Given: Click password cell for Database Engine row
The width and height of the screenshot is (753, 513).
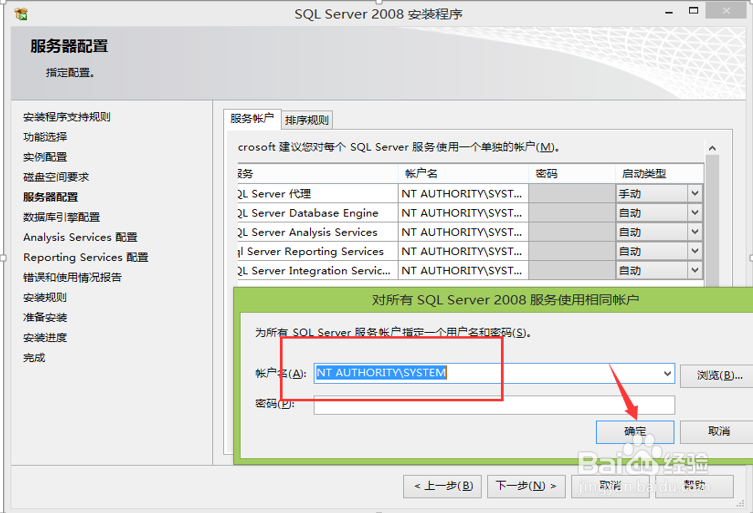Looking at the screenshot, I should [572, 213].
